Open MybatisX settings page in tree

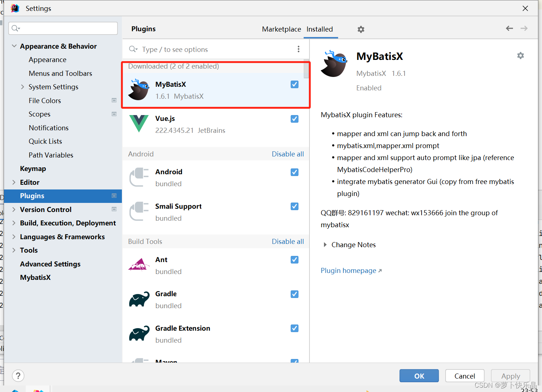[x=35, y=277]
